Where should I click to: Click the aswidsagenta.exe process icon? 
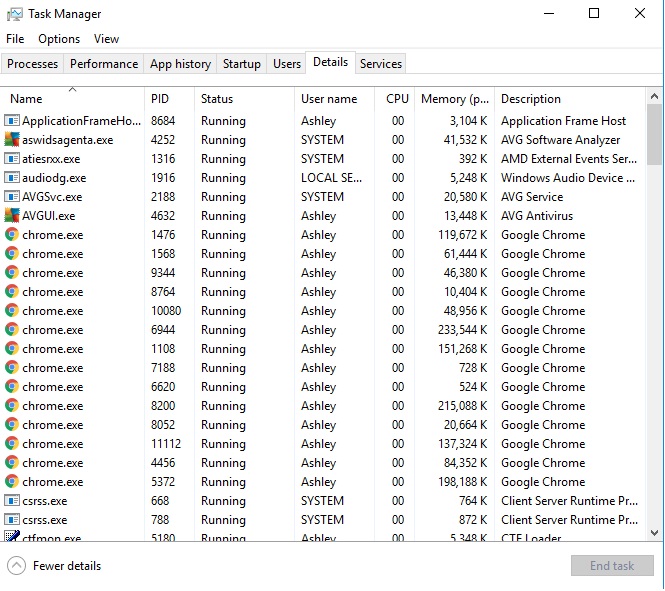coord(12,140)
